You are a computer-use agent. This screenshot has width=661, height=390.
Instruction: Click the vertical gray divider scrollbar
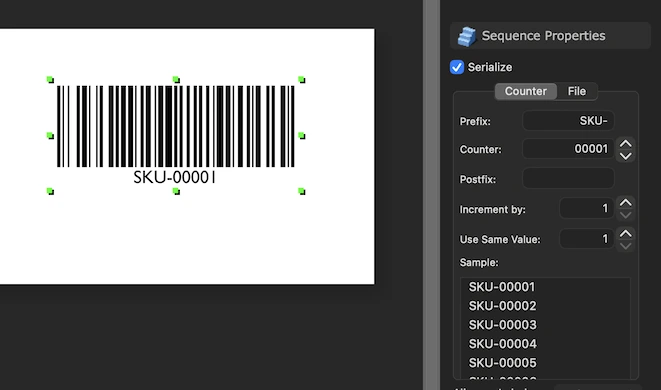[432, 195]
